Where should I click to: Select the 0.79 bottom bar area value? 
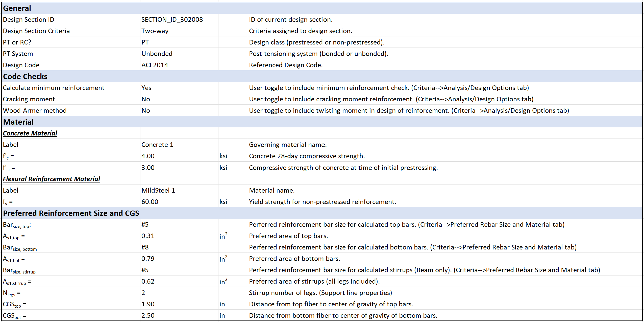tap(148, 258)
